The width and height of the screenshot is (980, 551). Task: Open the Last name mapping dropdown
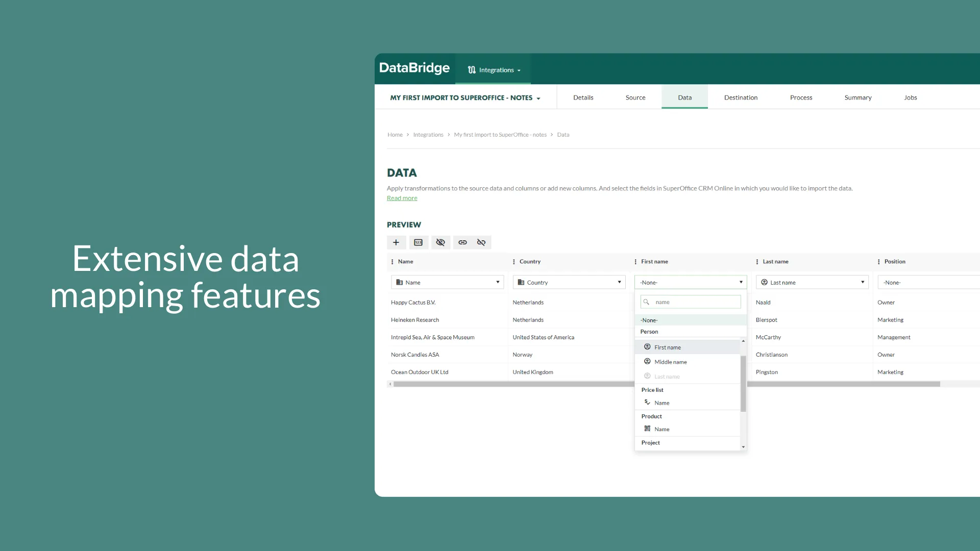pyautogui.click(x=812, y=282)
